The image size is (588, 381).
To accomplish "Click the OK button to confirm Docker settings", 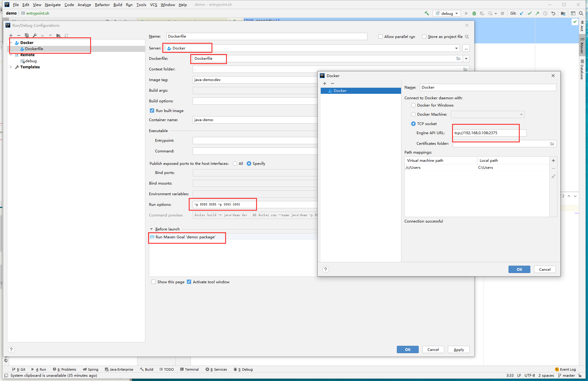I will (x=519, y=269).
